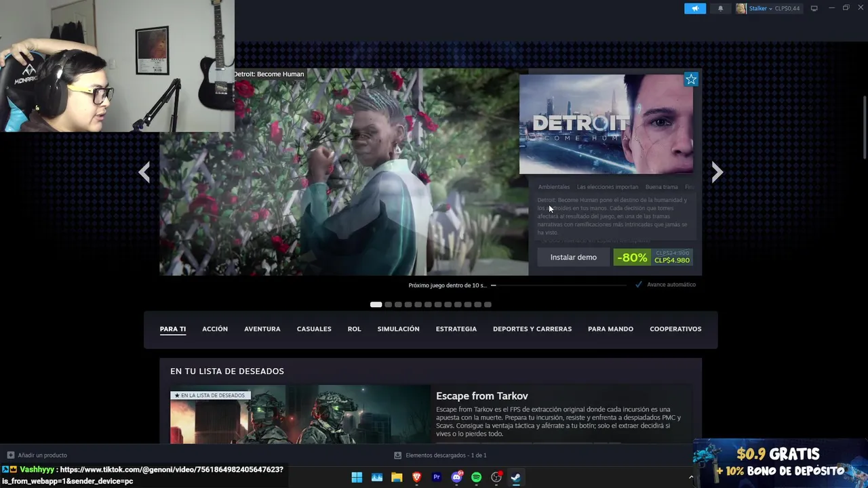
Task: Select the ESTRATEGIA tab
Action: pyautogui.click(x=456, y=329)
